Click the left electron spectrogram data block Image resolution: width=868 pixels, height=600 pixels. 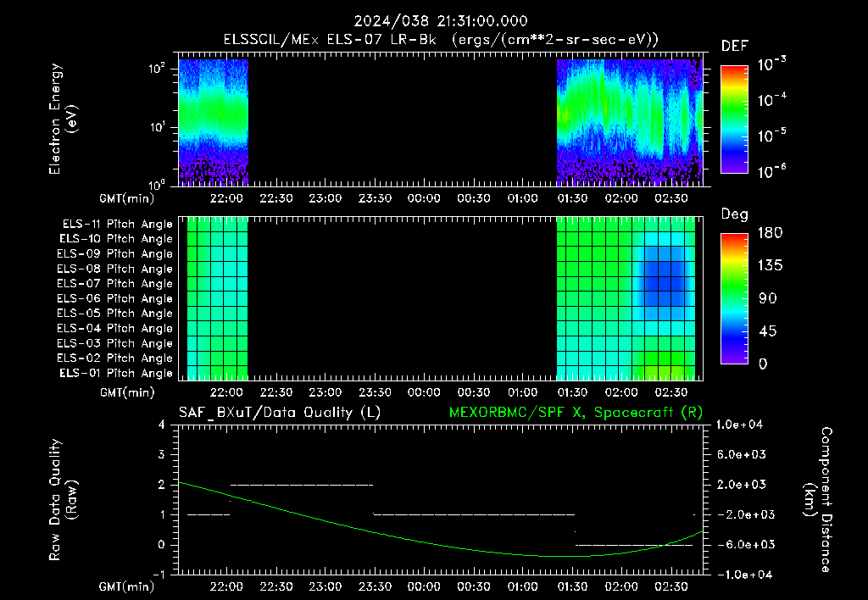click(x=213, y=122)
